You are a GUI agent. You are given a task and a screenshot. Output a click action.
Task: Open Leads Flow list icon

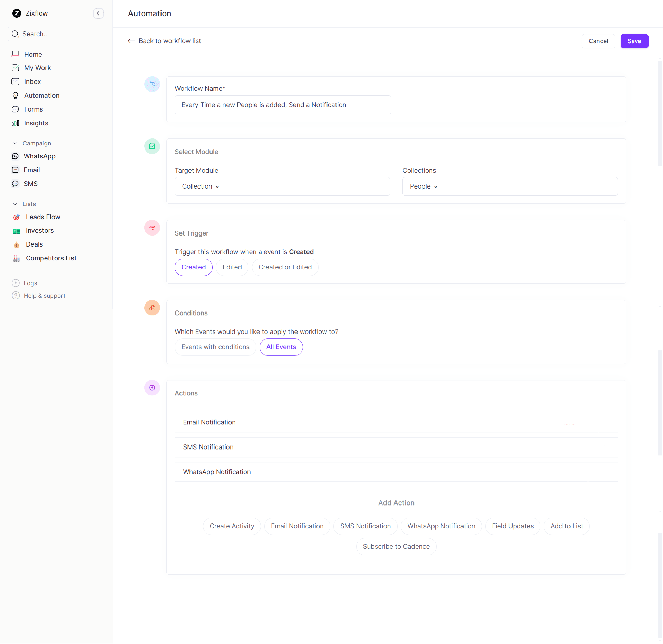pyautogui.click(x=16, y=217)
